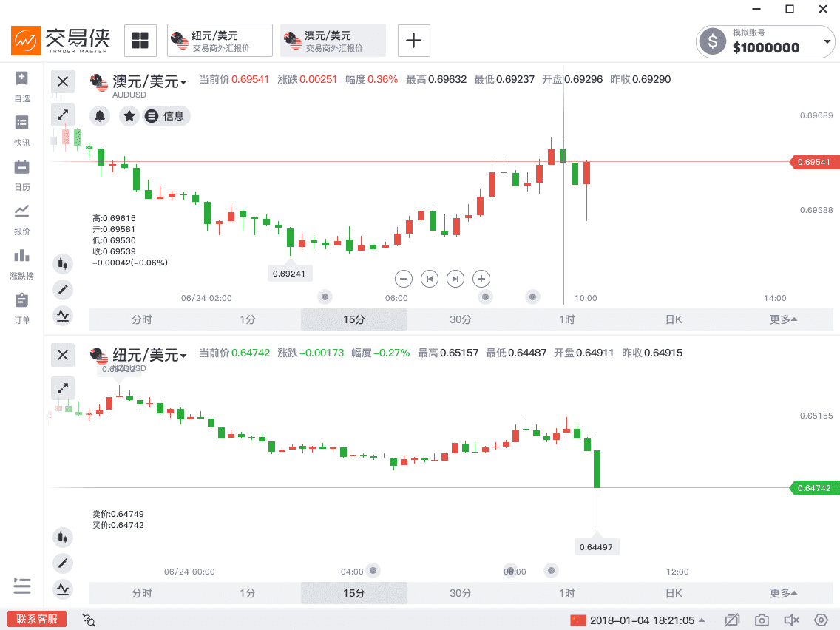The height and width of the screenshot is (630, 840).
Task: Star AUDUSD as a favorite
Action: [x=129, y=116]
